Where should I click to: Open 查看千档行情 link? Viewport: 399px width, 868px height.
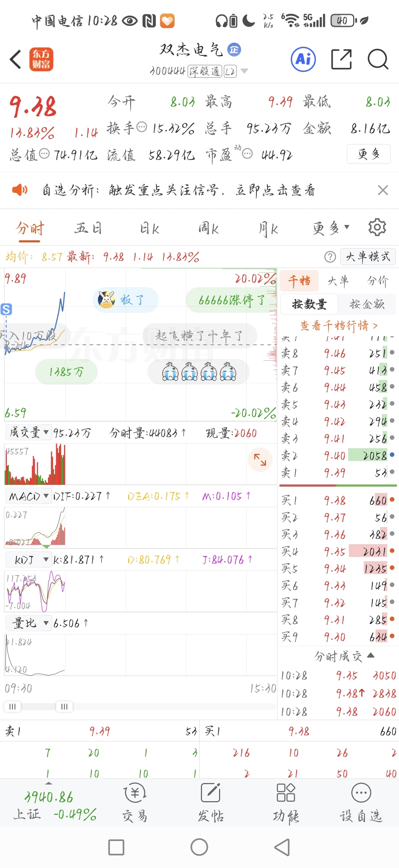(x=339, y=325)
